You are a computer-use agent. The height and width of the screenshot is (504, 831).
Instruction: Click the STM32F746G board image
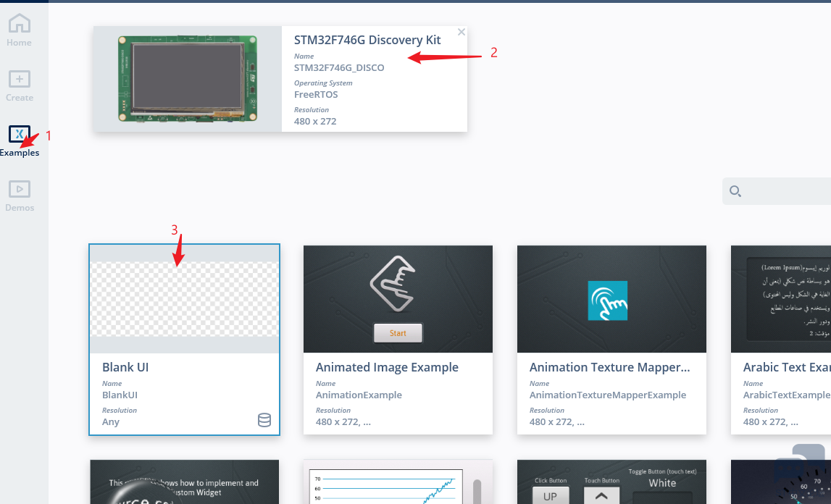(x=188, y=78)
